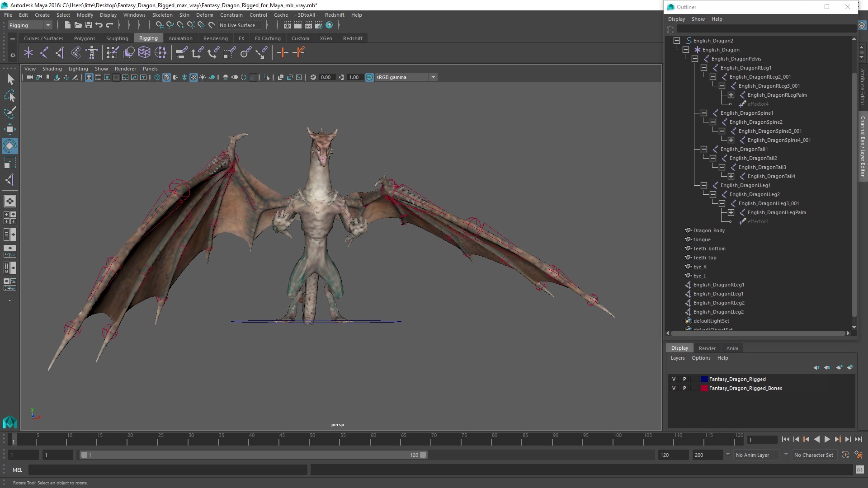Collapse English_Dragon2 in the Outliner
The height and width of the screenshot is (488, 868).
pyautogui.click(x=677, y=41)
